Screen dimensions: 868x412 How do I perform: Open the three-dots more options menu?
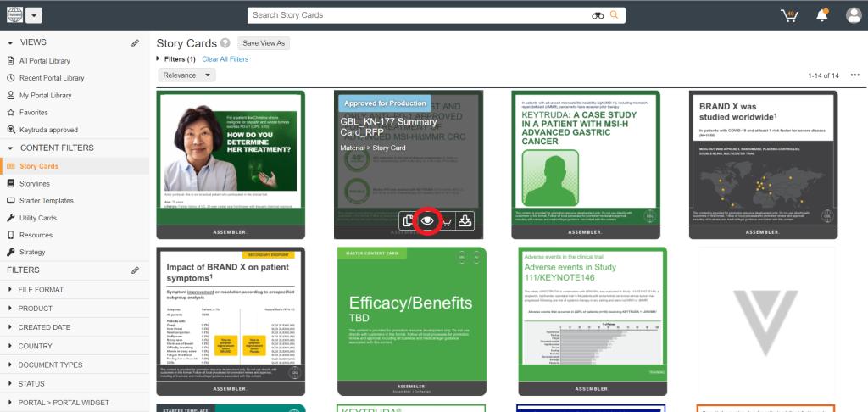[855, 75]
